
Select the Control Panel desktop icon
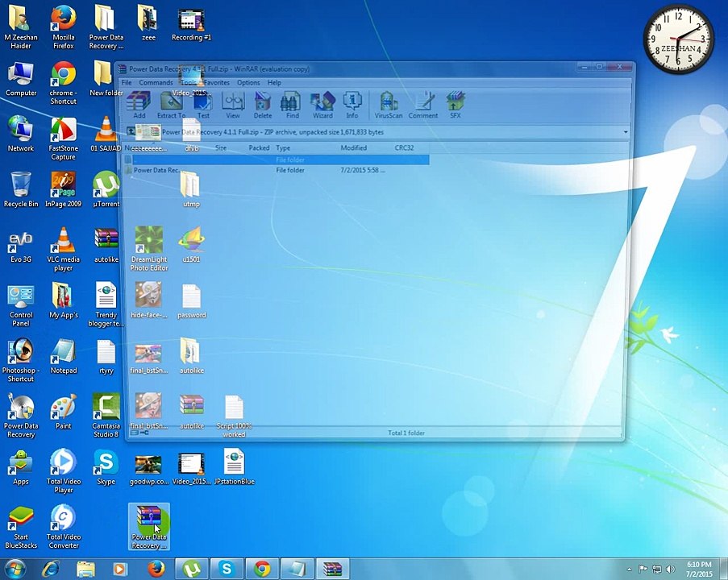21,305
